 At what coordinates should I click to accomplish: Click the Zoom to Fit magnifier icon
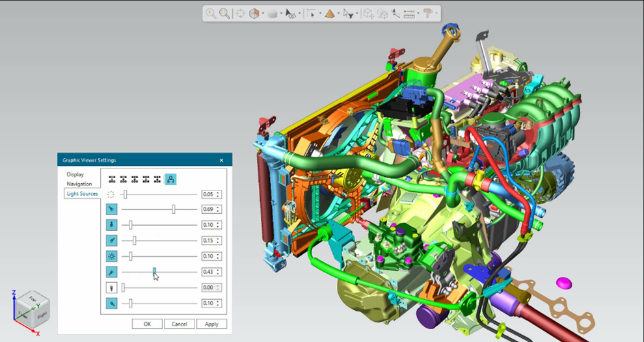(x=224, y=14)
